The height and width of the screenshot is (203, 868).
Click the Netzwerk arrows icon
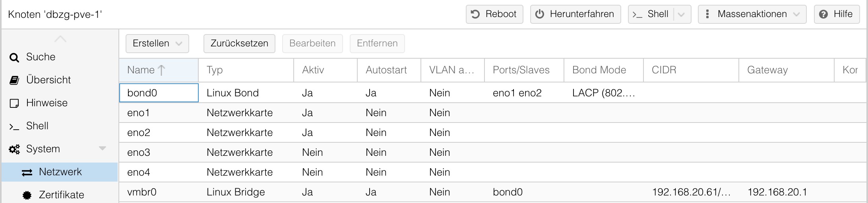click(27, 172)
